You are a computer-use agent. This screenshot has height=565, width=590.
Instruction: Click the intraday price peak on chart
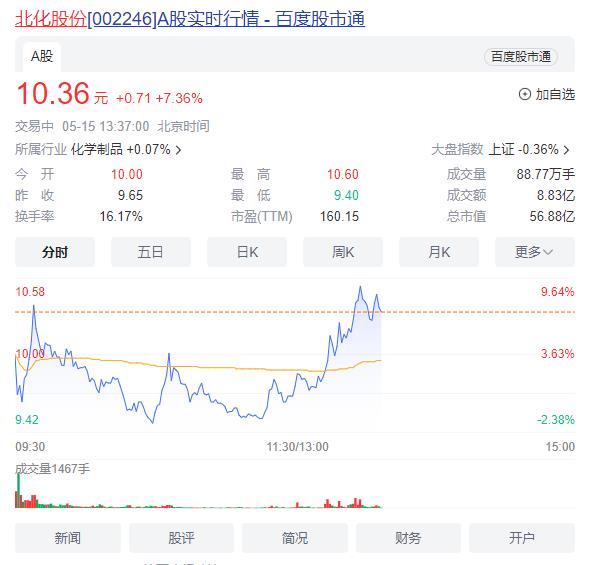(x=360, y=287)
